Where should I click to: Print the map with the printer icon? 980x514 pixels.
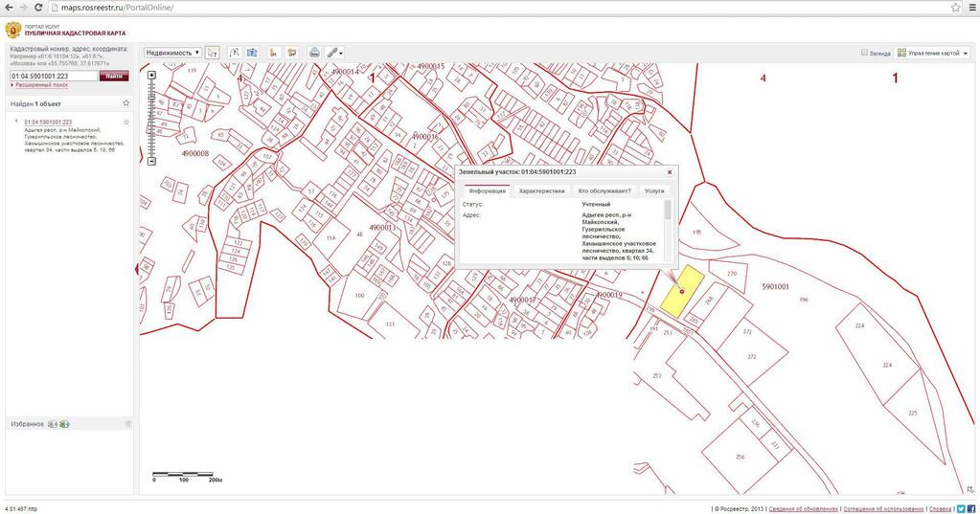314,53
